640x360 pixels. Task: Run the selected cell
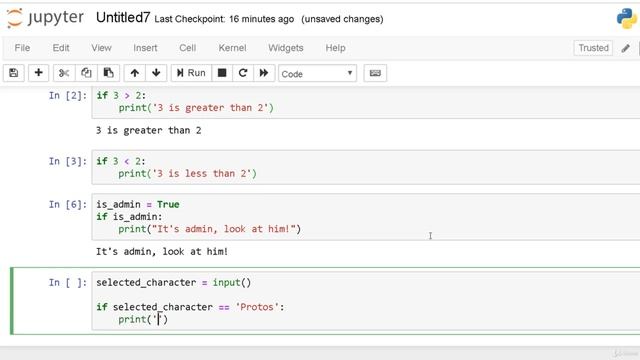click(x=191, y=73)
